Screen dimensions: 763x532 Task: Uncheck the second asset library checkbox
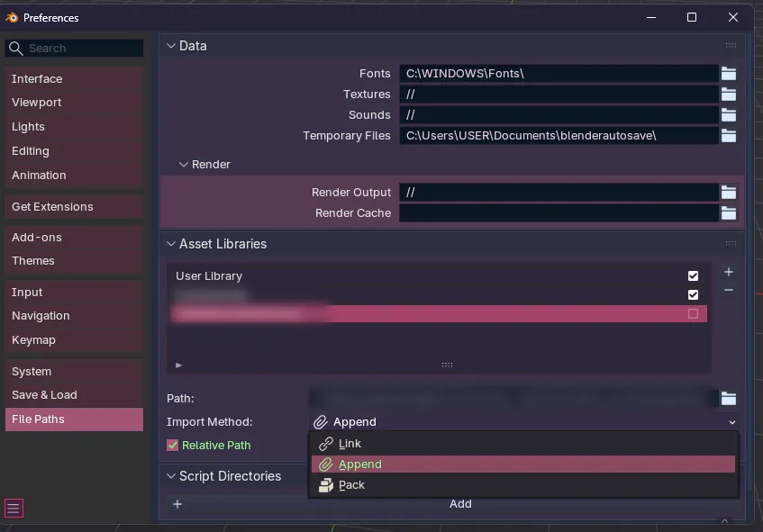pyautogui.click(x=693, y=295)
